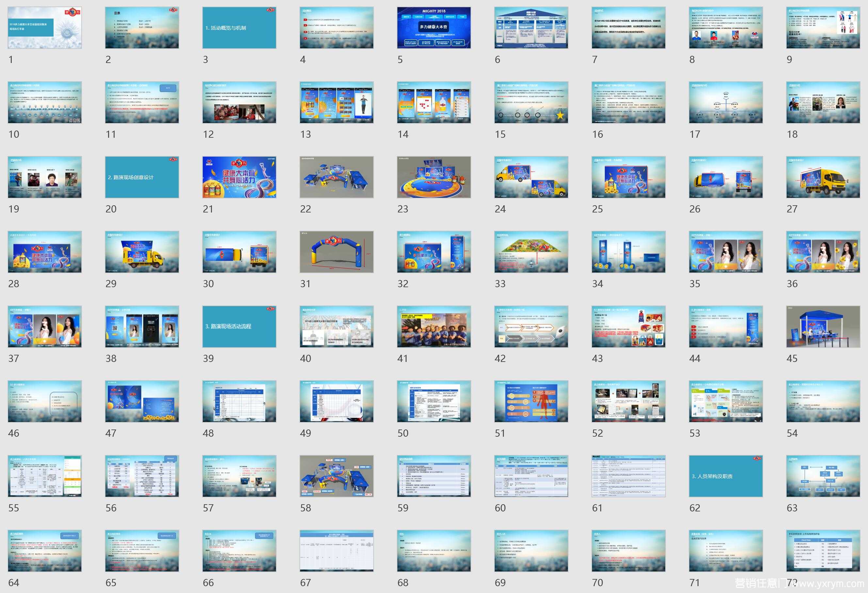The height and width of the screenshot is (593, 868).
Task: Open slide 2 table of contents thumbnail
Action: (x=142, y=28)
